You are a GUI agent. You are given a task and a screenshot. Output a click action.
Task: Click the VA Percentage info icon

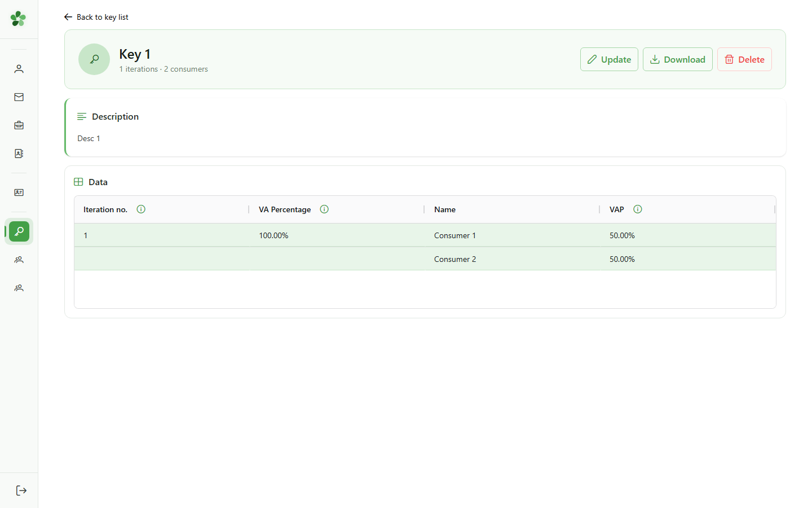[x=324, y=209]
